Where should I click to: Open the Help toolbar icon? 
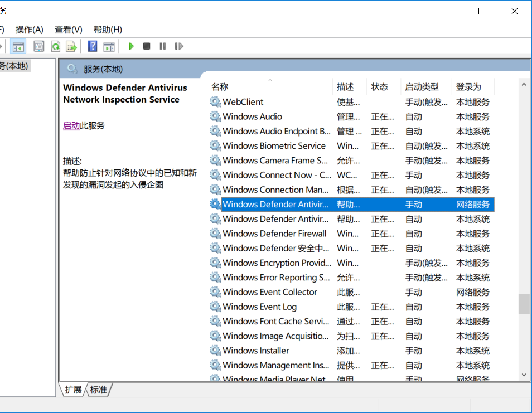pos(92,46)
